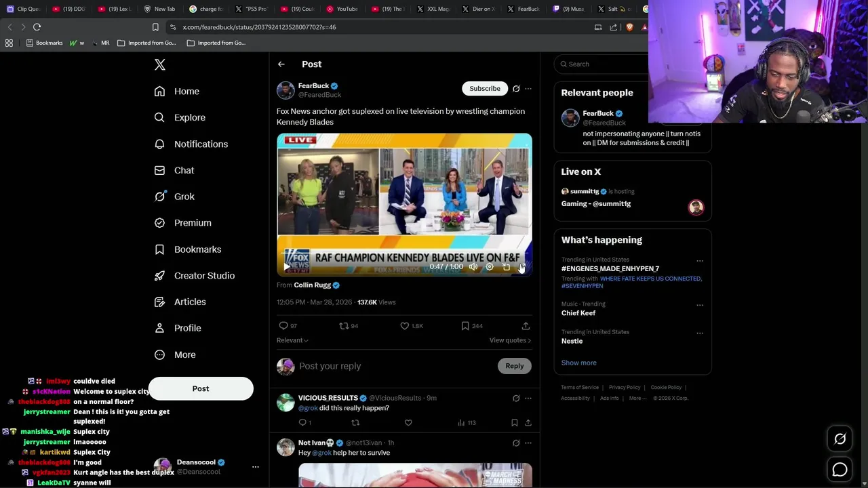Open View quotes link
The image size is (868, 488).
510,340
